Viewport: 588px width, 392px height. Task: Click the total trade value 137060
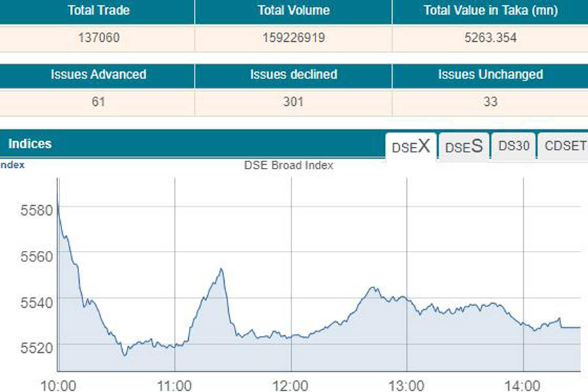pyautogui.click(x=98, y=38)
